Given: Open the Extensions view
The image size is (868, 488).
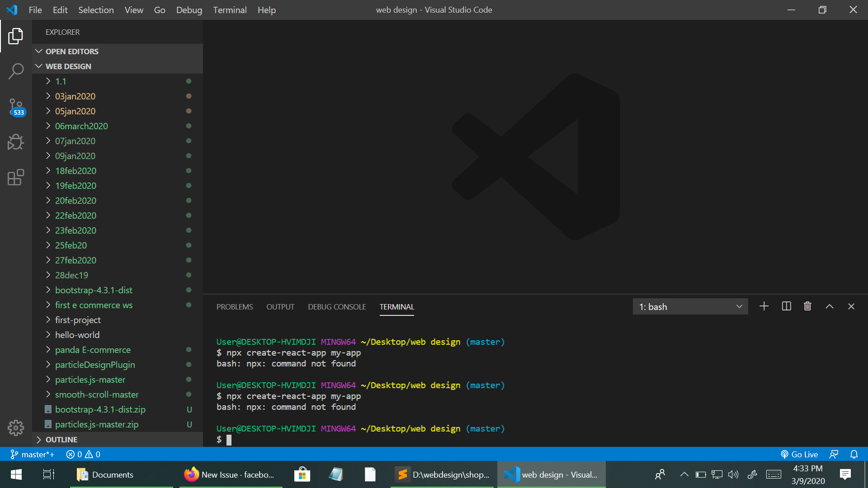Looking at the screenshot, I should point(16,178).
